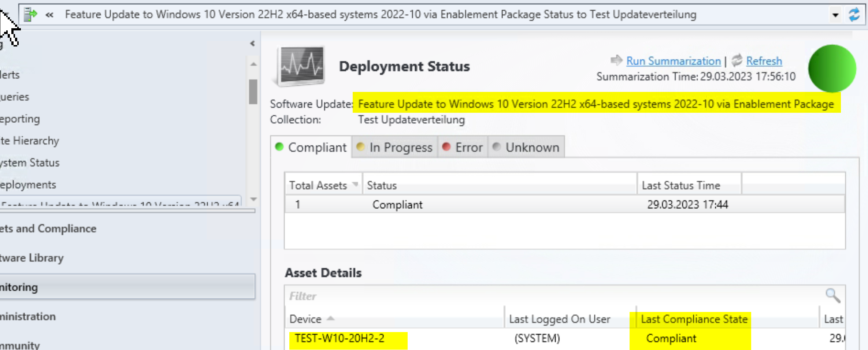Viewport: 868px width, 350px height.
Task: Click the double chevron breadcrumb back button
Action: (49, 15)
